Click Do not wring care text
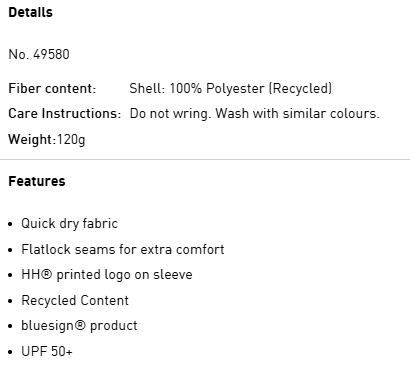This screenshot has height=365, width=410. click(x=170, y=114)
